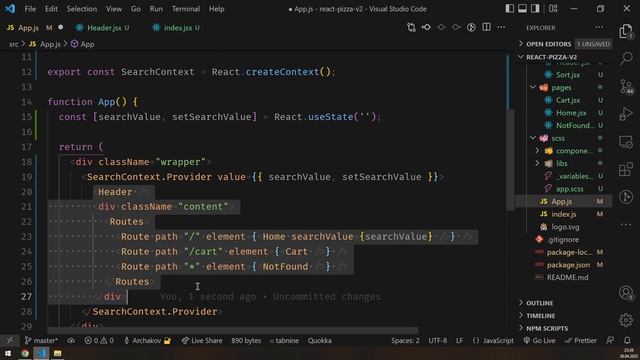Toggle secondary side bar visibility
This screenshot has height=360, width=640.
click(535, 9)
